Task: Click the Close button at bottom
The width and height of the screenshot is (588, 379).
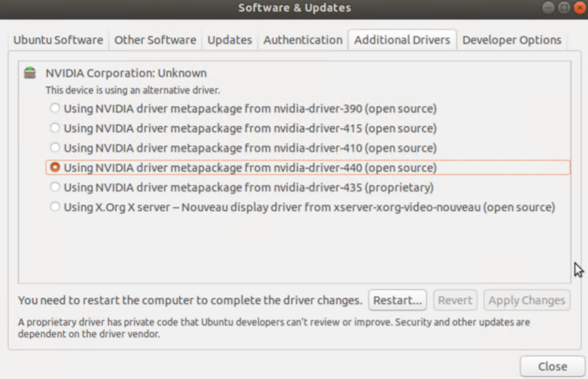Action: (x=553, y=366)
